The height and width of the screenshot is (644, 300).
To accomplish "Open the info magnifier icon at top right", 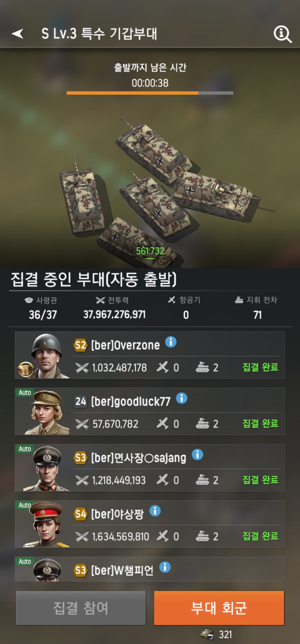I will pyautogui.click(x=282, y=34).
